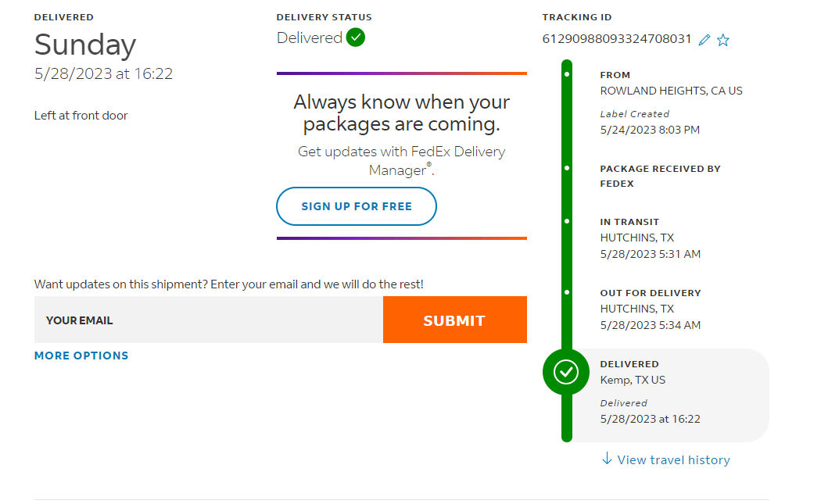Star this shipment as a favorite
The height and width of the screenshot is (504, 821).
point(723,40)
